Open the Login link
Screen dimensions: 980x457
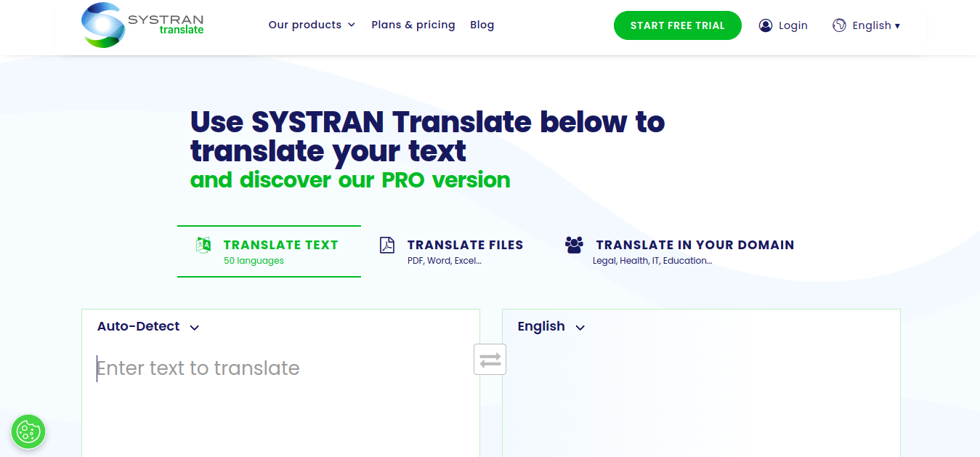point(793,25)
